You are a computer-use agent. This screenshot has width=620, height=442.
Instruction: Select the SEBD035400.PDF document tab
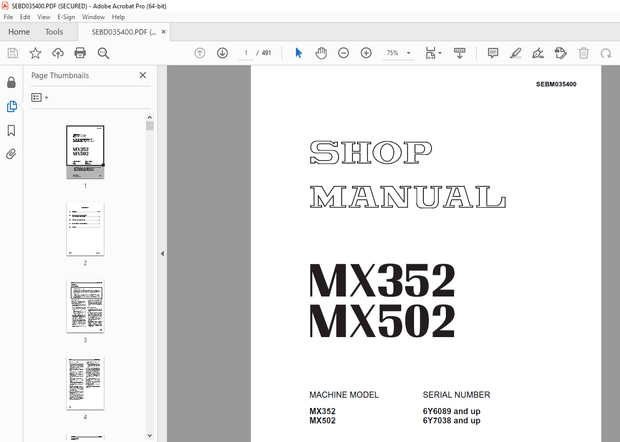[123, 32]
